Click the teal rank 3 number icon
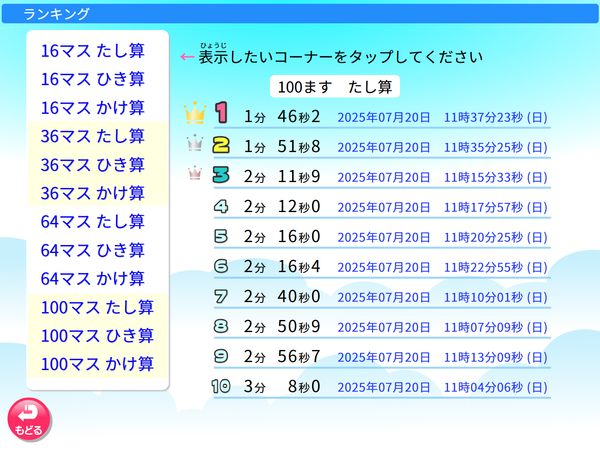The width and height of the screenshot is (600, 450). [x=221, y=175]
